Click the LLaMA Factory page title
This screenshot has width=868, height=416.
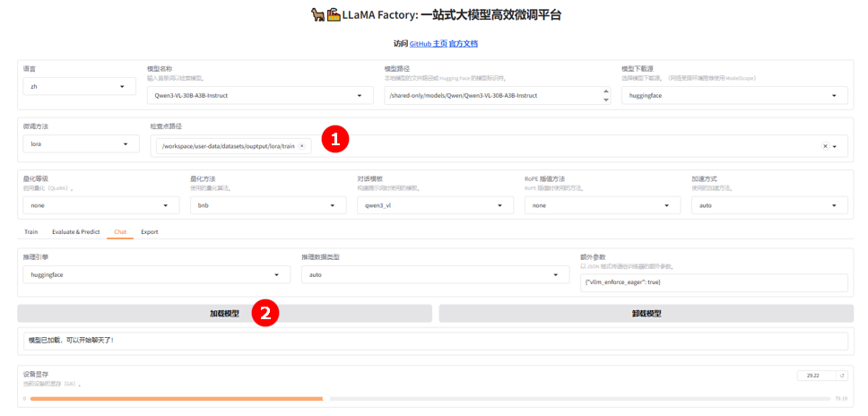(436, 15)
